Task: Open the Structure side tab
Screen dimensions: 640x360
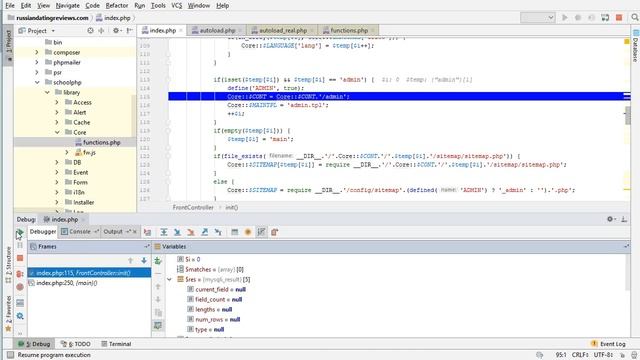Action: tap(8, 264)
